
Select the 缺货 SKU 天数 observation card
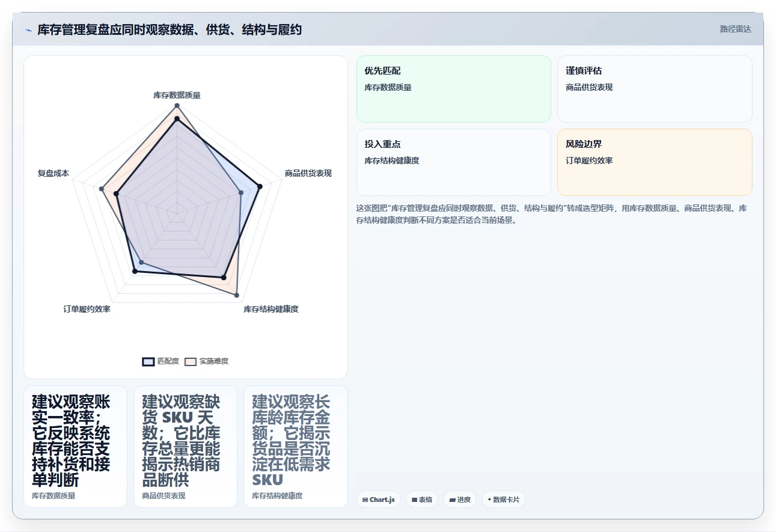tap(185, 447)
